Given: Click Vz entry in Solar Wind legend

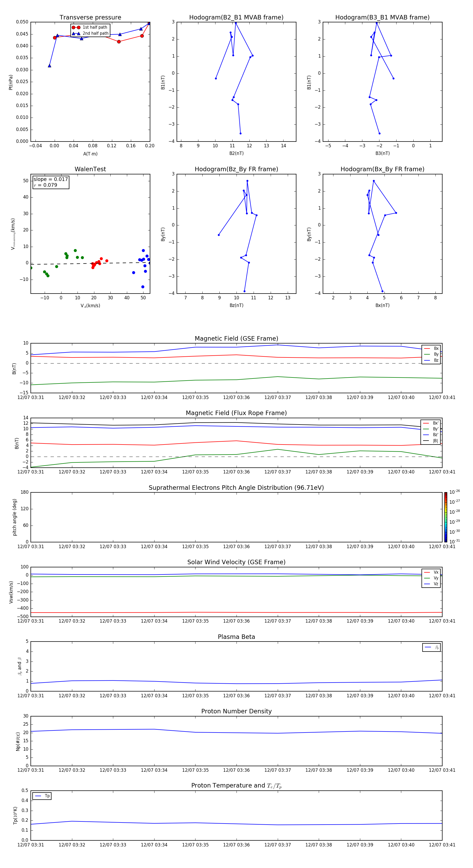Looking at the screenshot, I should tap(431, 584).
